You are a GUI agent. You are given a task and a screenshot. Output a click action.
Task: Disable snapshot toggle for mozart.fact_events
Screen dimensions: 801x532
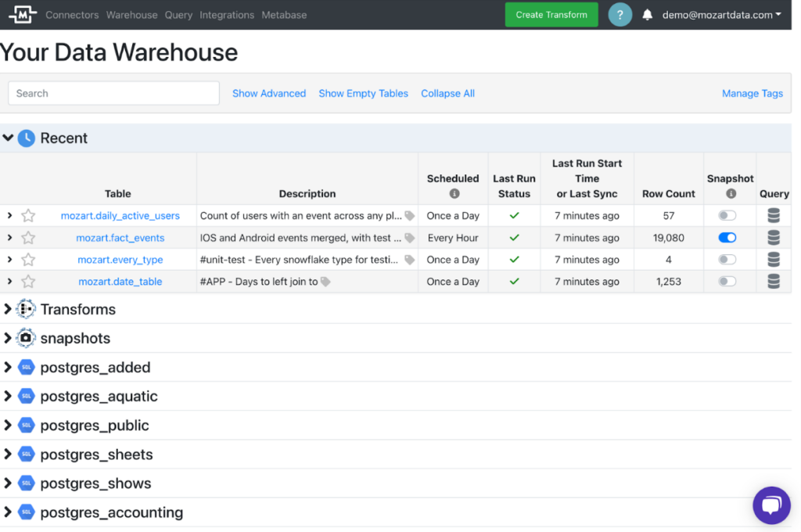(x=727, y=238)
